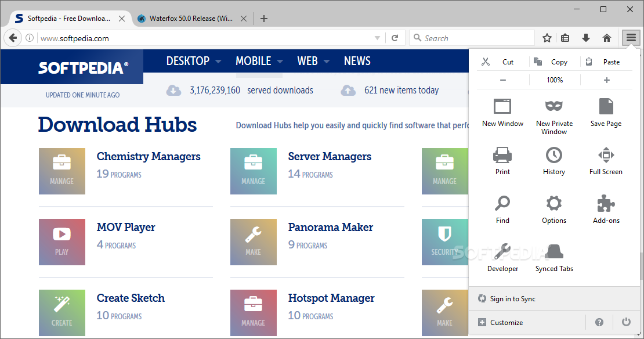Viewport: 644px width, 339px height.
Task: Open a New Private Window
Action: (x=554, y=116)
